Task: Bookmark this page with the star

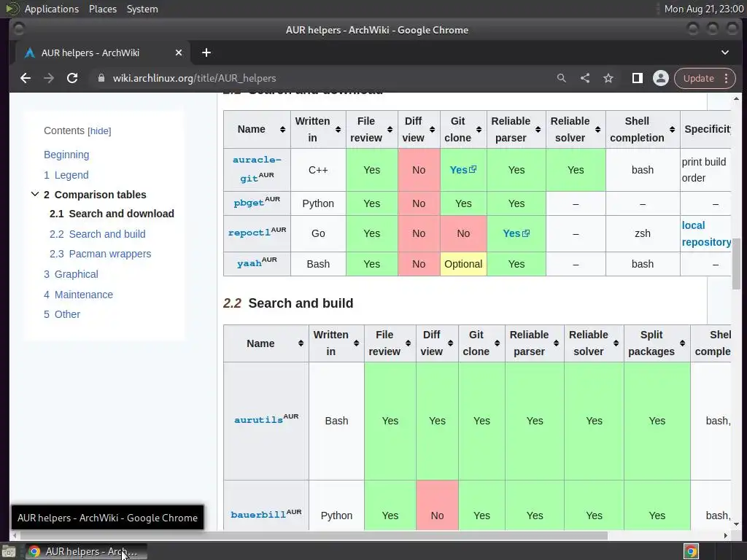Action: [x=608, y=78]
